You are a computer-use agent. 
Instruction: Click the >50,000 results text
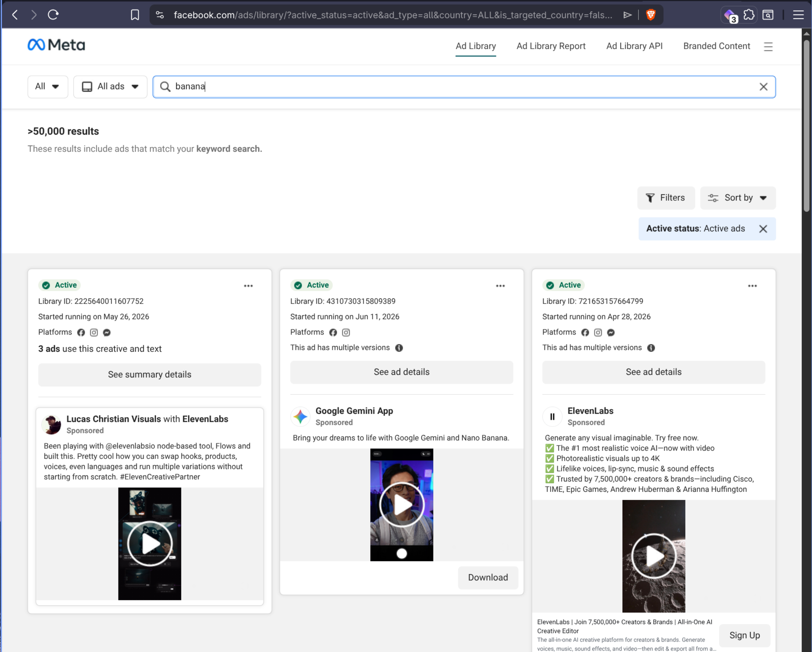(63, 131)
